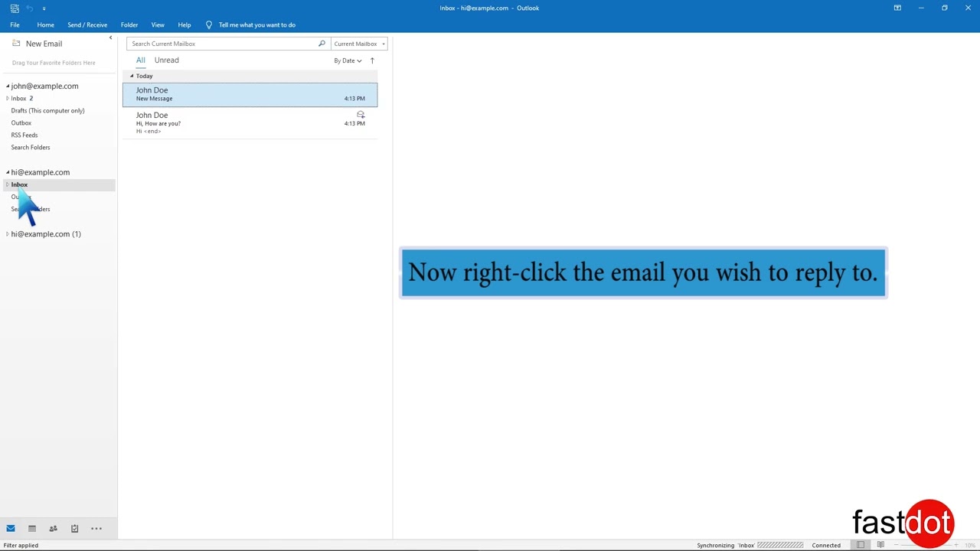Open the By Date sort dropdown
The width and height of the screenshot is (980, 551).
pyautogui.click(x=347, y=60)
